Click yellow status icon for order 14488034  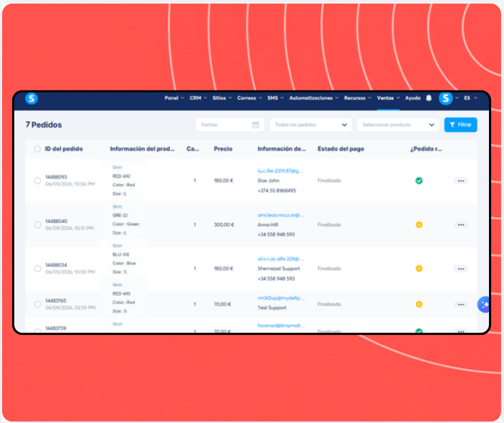pyautogui.click(x=419, y=268)
